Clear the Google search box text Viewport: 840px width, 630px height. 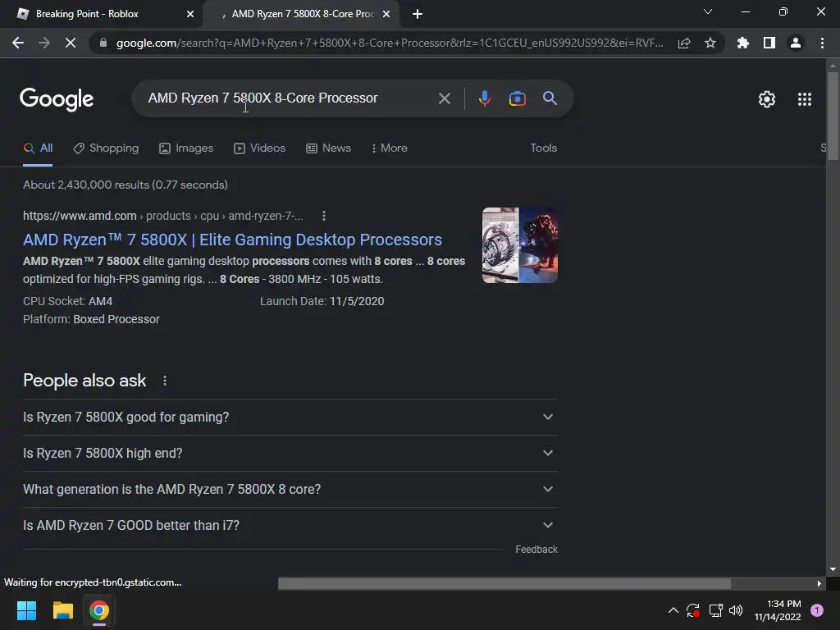(444, 98)
